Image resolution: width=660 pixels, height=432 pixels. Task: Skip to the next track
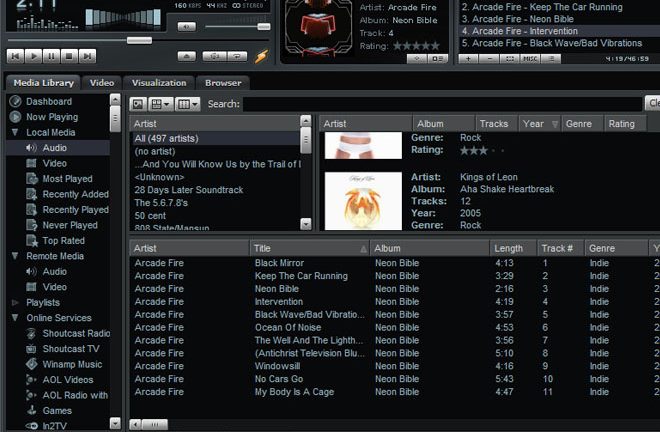click(87, 56)
